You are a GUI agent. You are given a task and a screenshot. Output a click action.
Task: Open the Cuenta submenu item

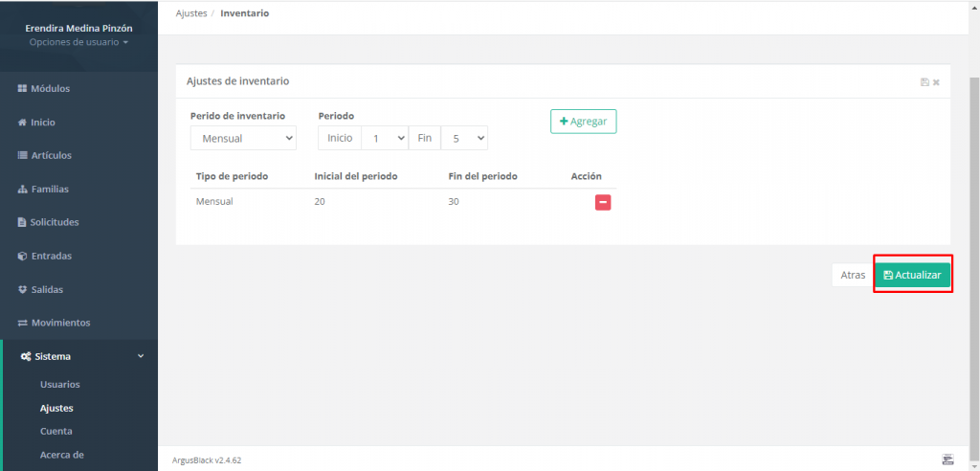click(56, 432)
